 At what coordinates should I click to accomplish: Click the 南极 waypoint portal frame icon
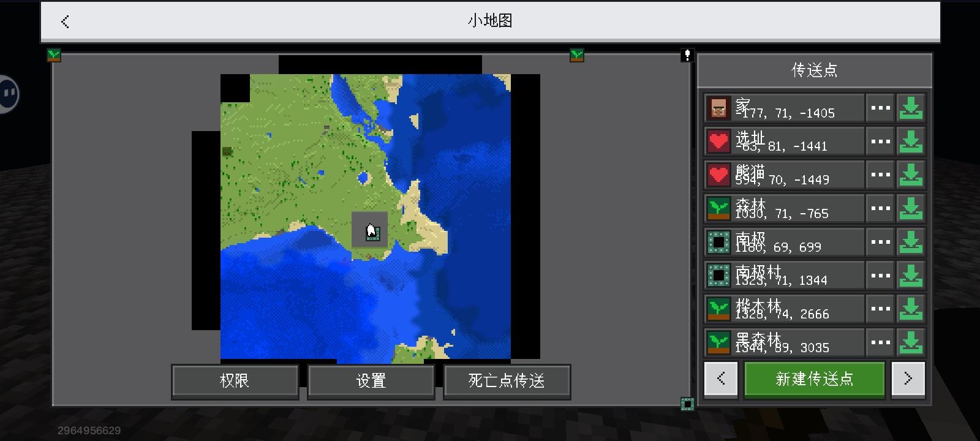click(718, 242)
